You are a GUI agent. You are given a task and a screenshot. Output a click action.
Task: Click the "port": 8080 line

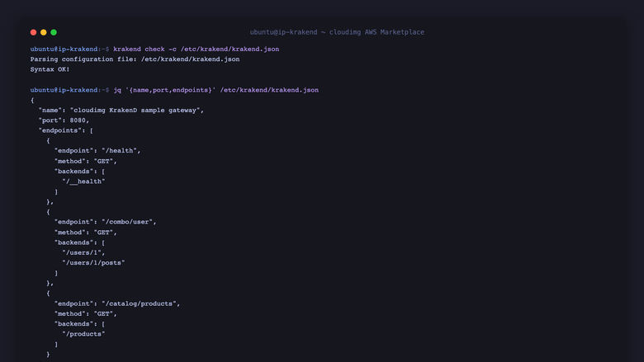(x=64, y=120)
